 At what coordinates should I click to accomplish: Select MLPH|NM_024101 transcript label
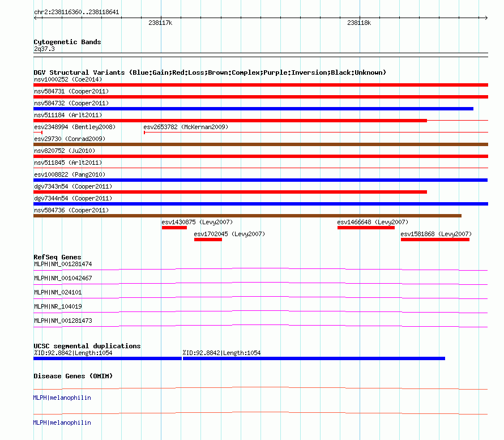coord(58,292)
